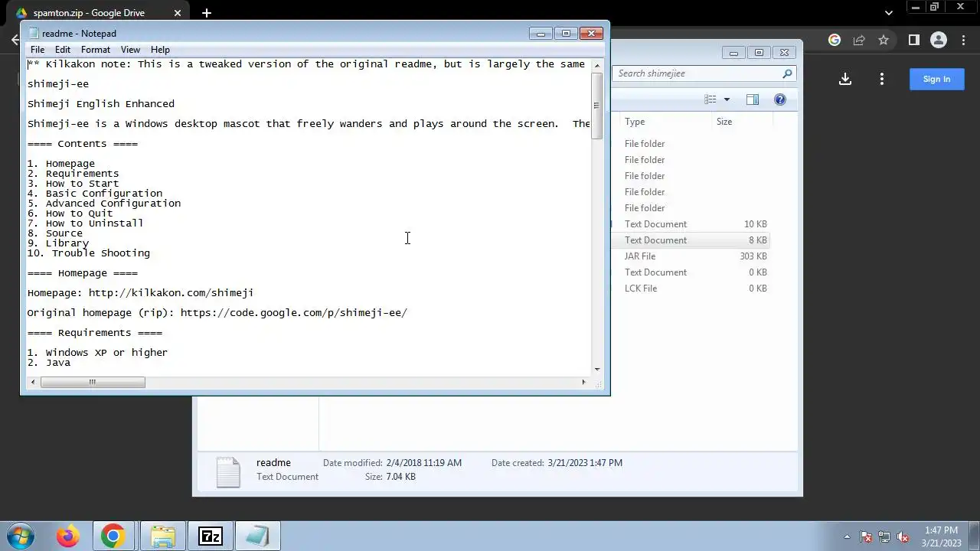
Task: Toggle the Explorer preview pane
Action: (753, 99)
